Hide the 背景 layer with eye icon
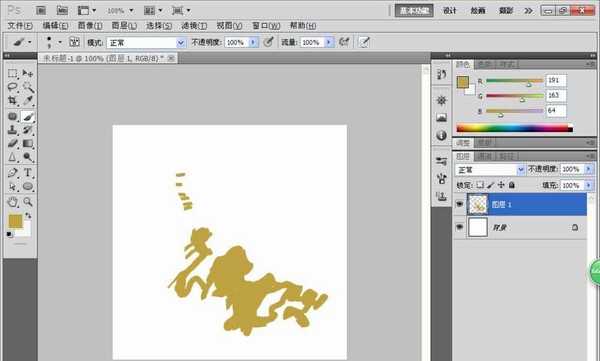The height and width of the screenshot is (361, 600). [459, 227]
